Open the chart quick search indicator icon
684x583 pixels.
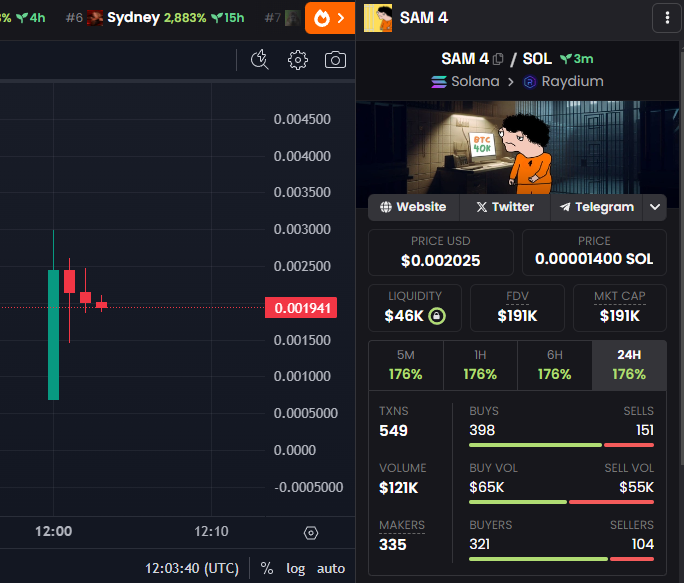tap(260, 60)
